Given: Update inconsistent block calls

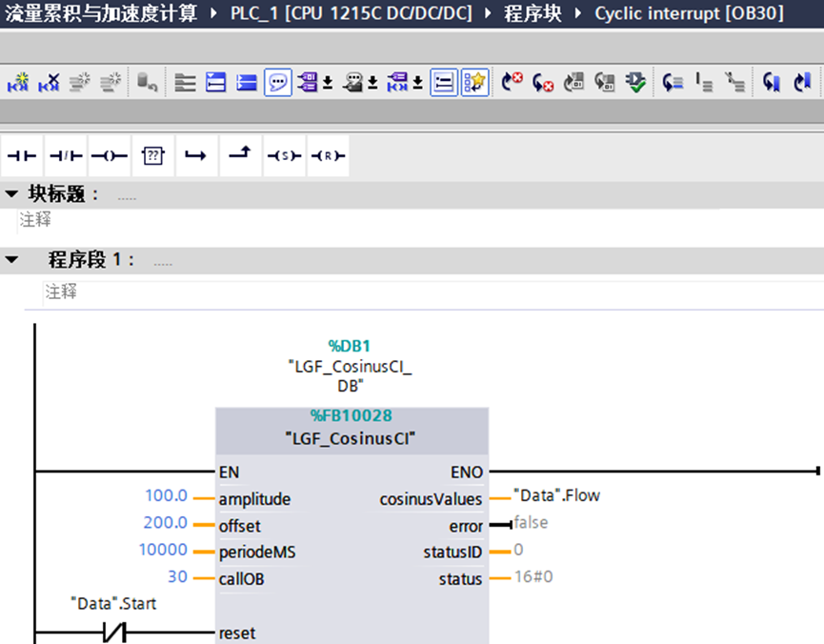Looking at the screenshot, I should [x=573, y=82].
